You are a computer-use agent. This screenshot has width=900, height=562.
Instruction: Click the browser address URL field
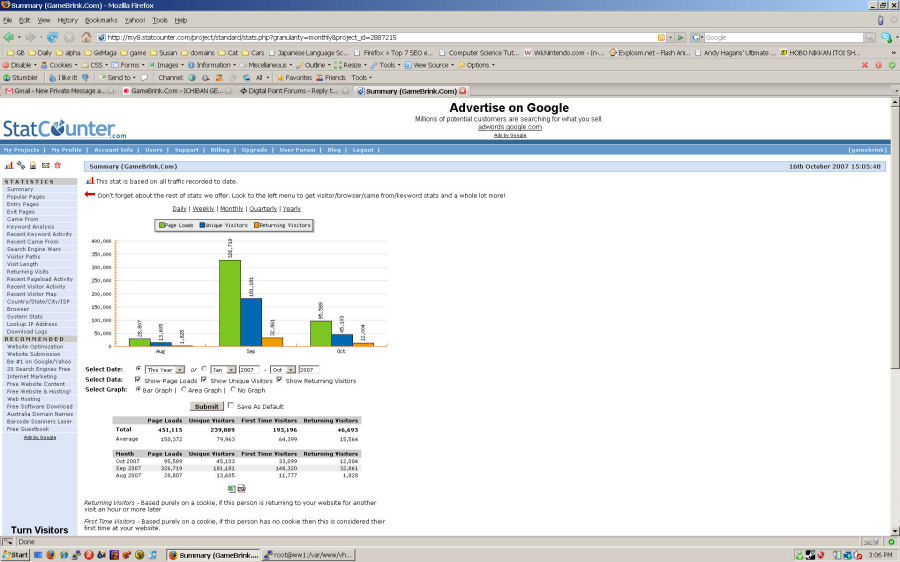[380, 37]
